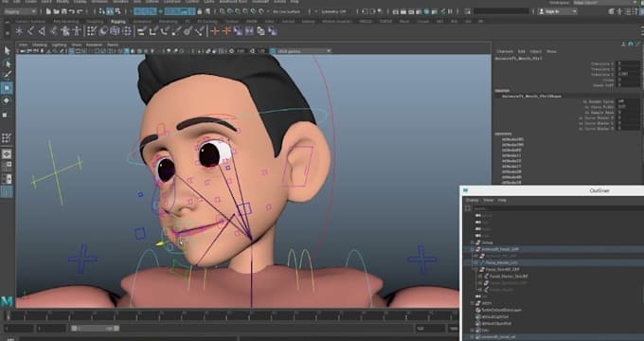Click the Scale tool in the toolbox

6,115
